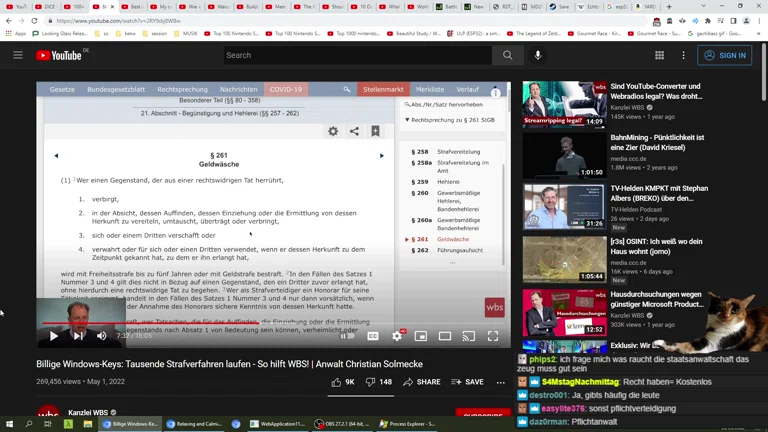Switch to Process Explorer taskbar window
Screen dimensions: 768x432
pos(408,424)
